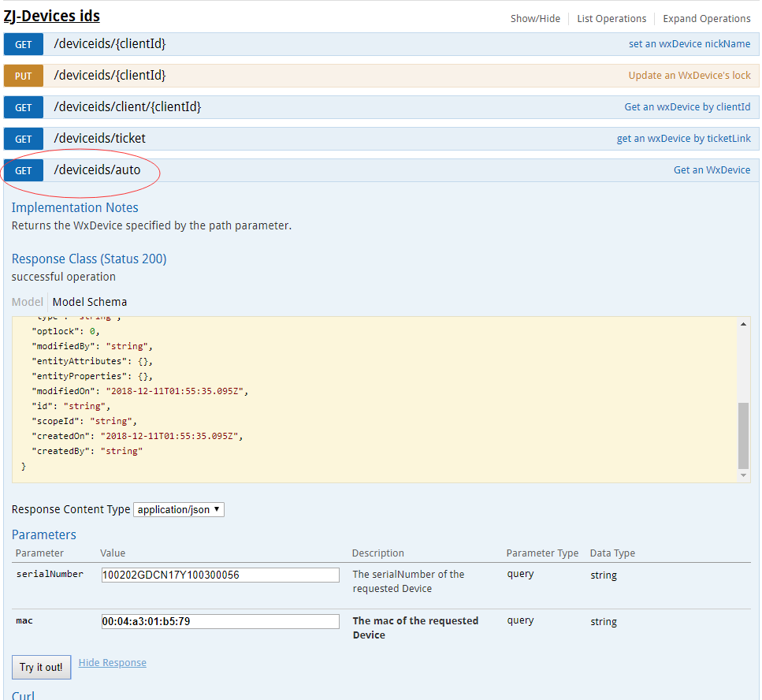The height and width of the screenshot is (700, 762).
Task: Open the Response Content Type dropdown
Action: pyautogui.click(x=179, y=509)
